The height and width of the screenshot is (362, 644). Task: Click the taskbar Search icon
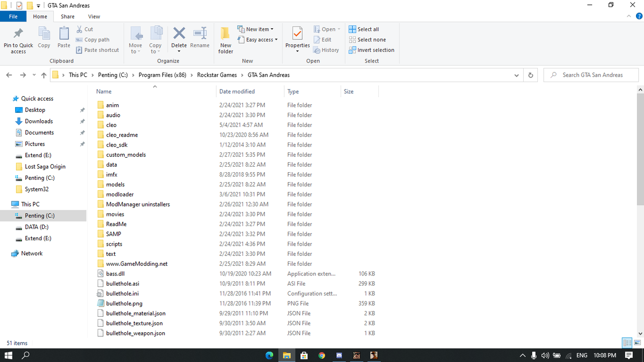[26, 355]
